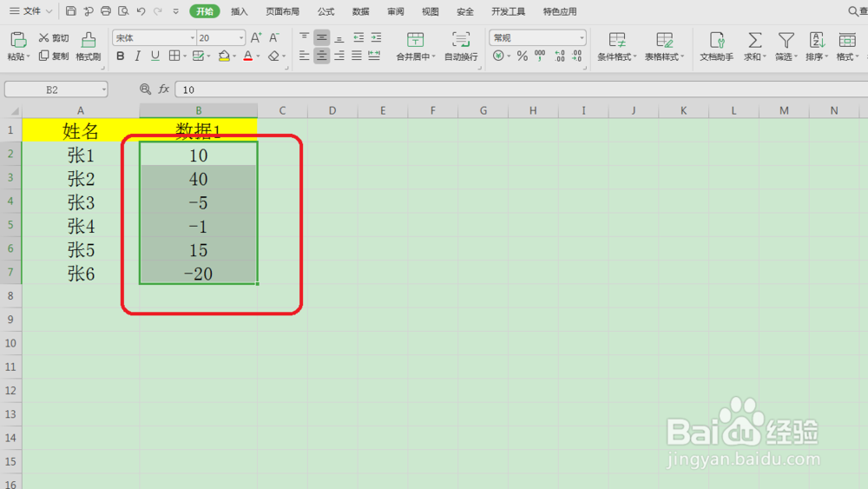868x489 pixels.
Task: Select cell A1 姓名
Action: point(80,130)
